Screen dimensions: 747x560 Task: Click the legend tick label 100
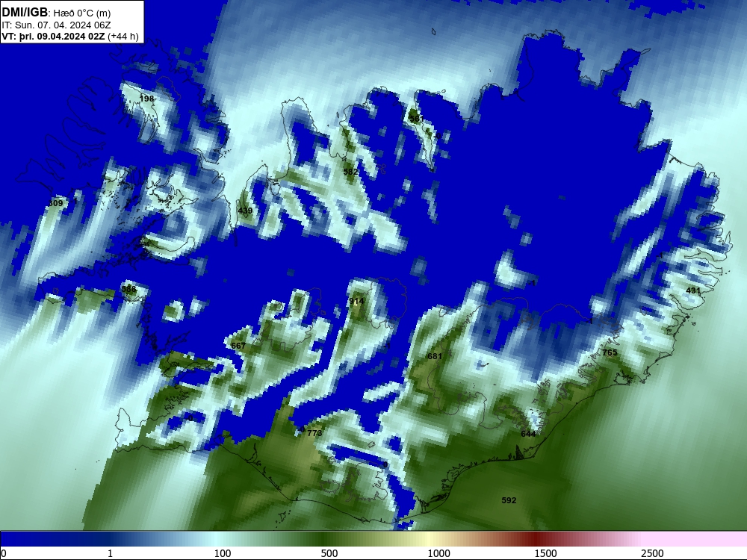pos(223,553)
